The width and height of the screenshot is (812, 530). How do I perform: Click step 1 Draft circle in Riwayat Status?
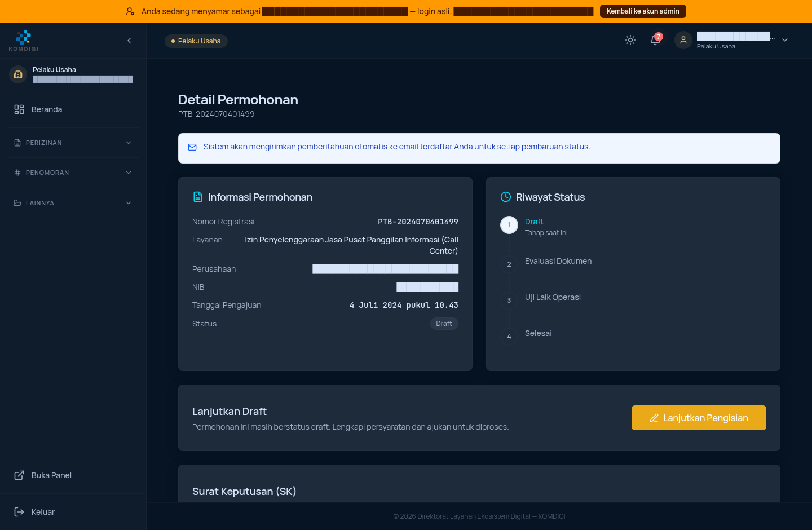pos(509,225)
